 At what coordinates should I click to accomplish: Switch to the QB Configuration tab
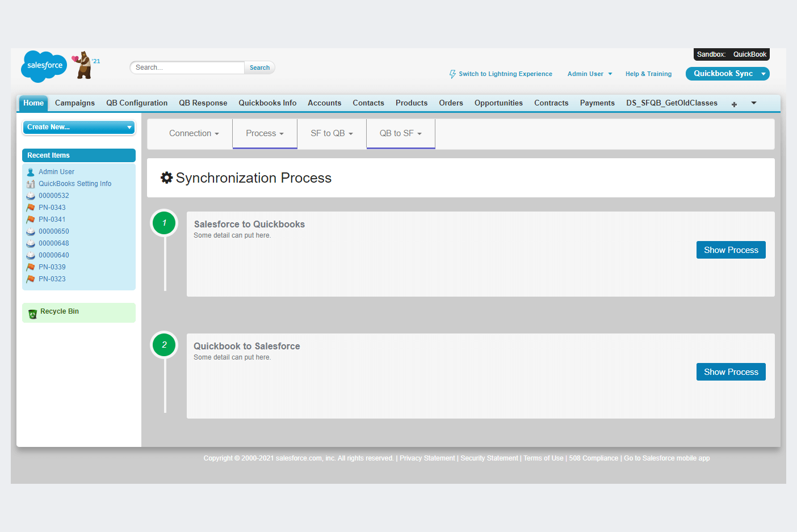pos(137,103)
